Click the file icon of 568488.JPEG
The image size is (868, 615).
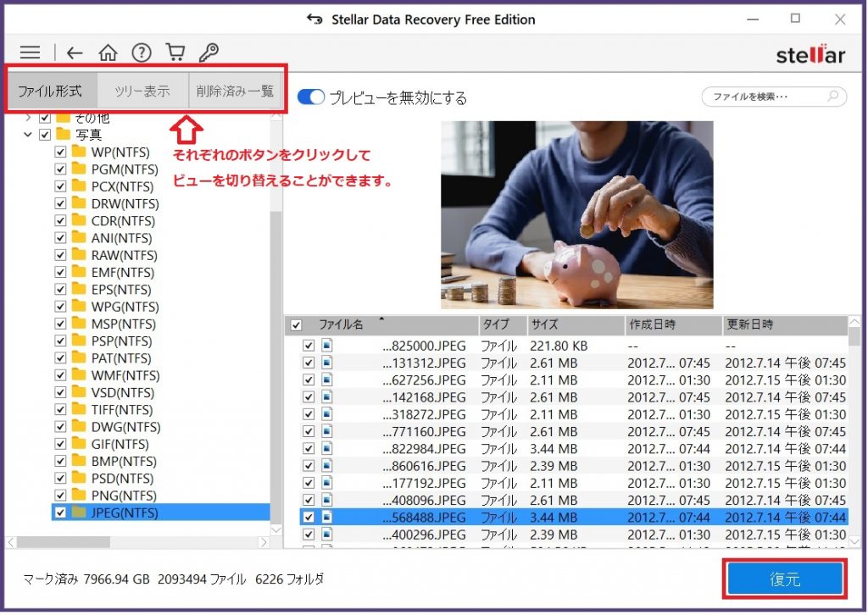coord(327,517)
